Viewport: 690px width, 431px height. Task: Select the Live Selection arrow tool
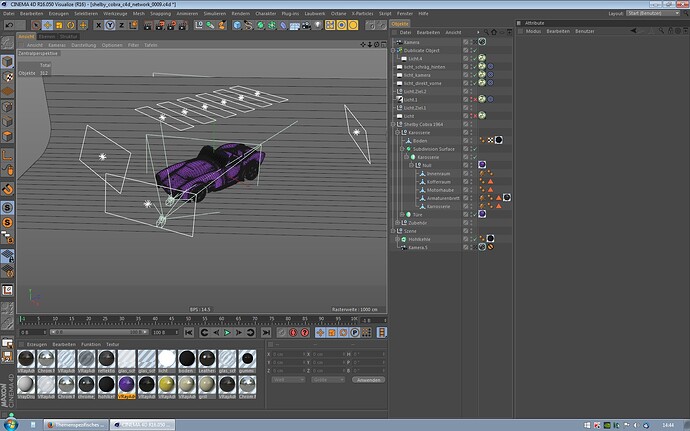point(36,25)
